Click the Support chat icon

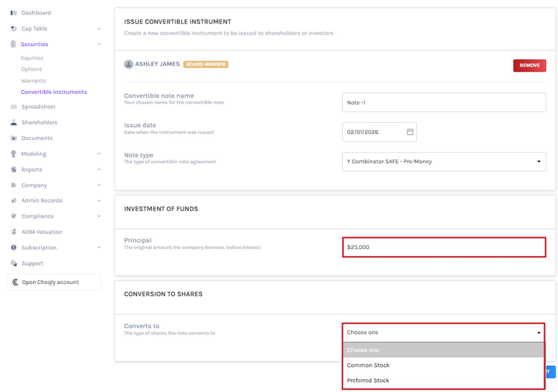[14, 263]
